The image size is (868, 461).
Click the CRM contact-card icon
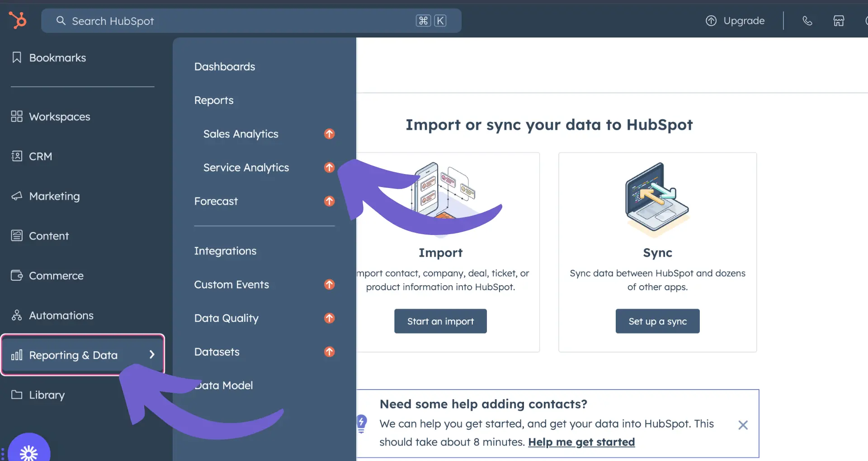(x=17, y=156)
